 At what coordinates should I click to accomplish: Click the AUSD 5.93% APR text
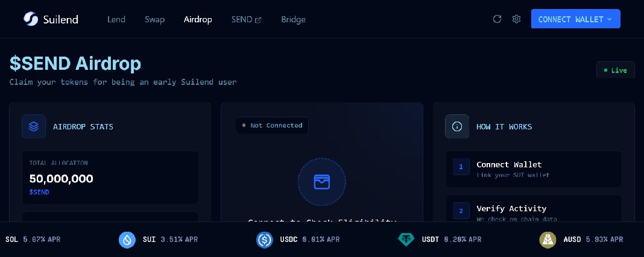tap(593, 240)
